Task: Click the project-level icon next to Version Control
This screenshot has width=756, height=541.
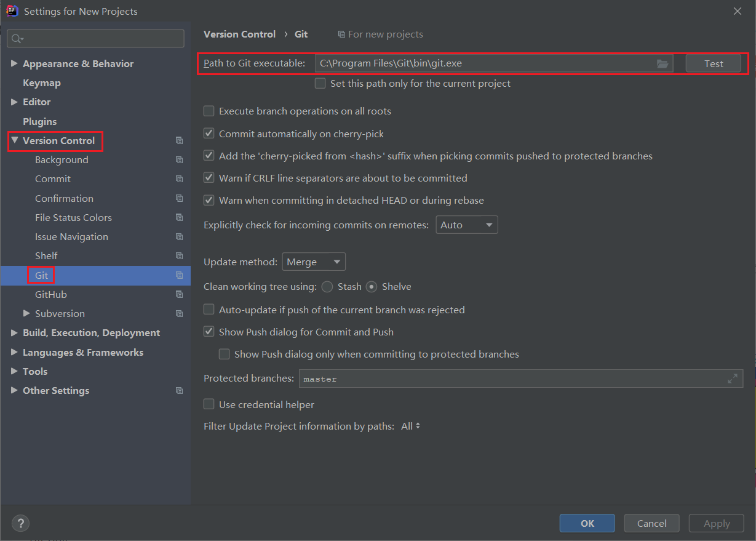Action: [x=179, y=140]
